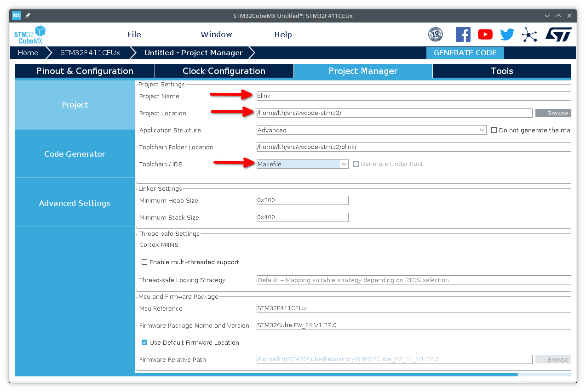Viewport: 586px width, 392px height.
Task: Open the Twitter bird icon
Action: click(507, 34)
